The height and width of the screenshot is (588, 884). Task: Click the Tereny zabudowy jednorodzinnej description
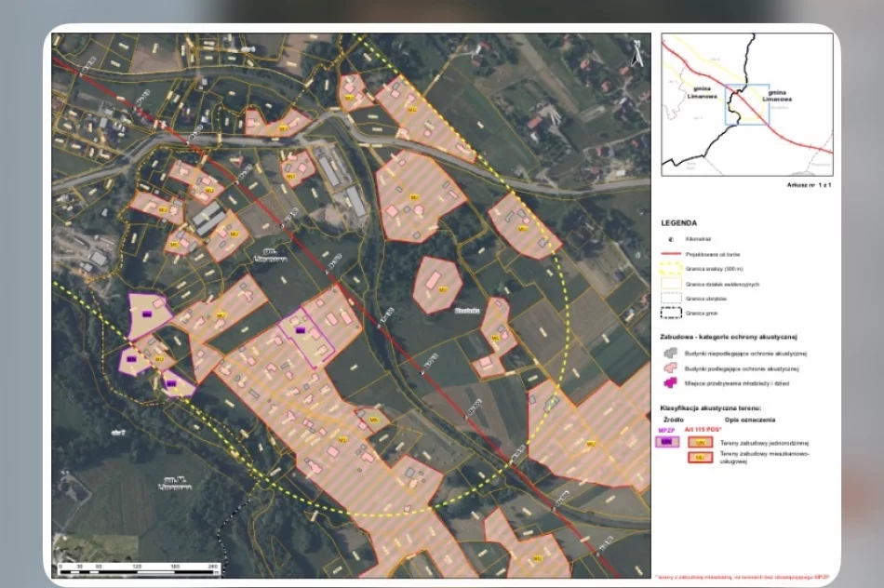(x=764, y=443)
